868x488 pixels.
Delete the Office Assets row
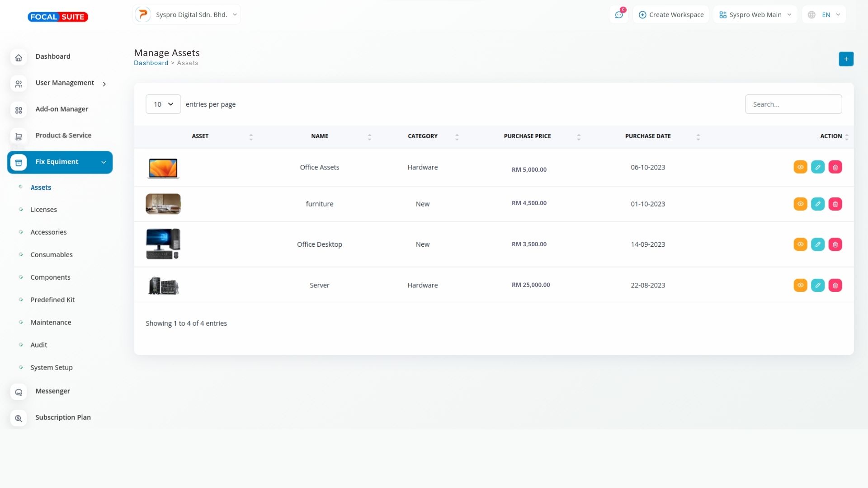coord(835,167)
